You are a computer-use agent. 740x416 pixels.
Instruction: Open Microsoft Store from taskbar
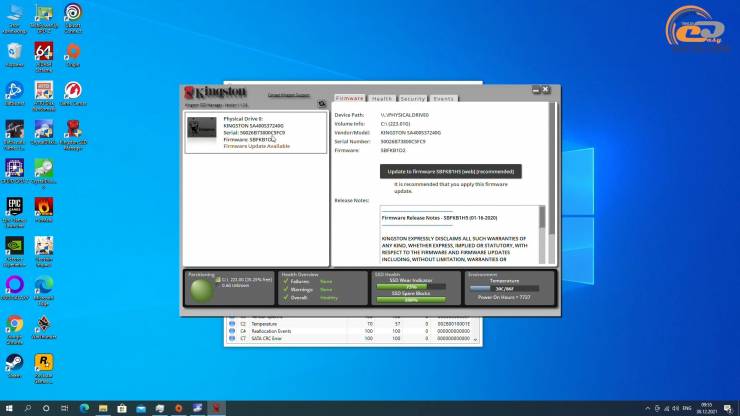click(x=122, y=408)
